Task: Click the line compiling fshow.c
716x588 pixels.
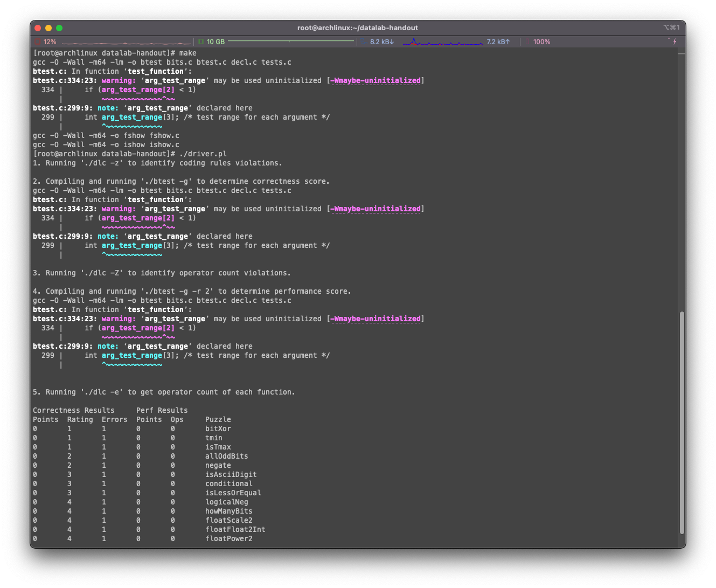Action: click(106, 135)
